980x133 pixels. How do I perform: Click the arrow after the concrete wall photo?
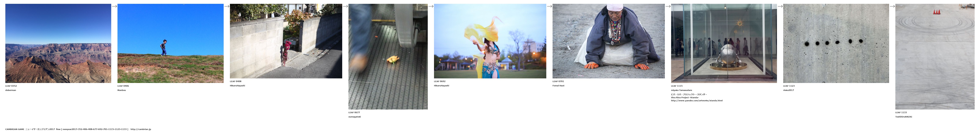click(x=345, y=6)
